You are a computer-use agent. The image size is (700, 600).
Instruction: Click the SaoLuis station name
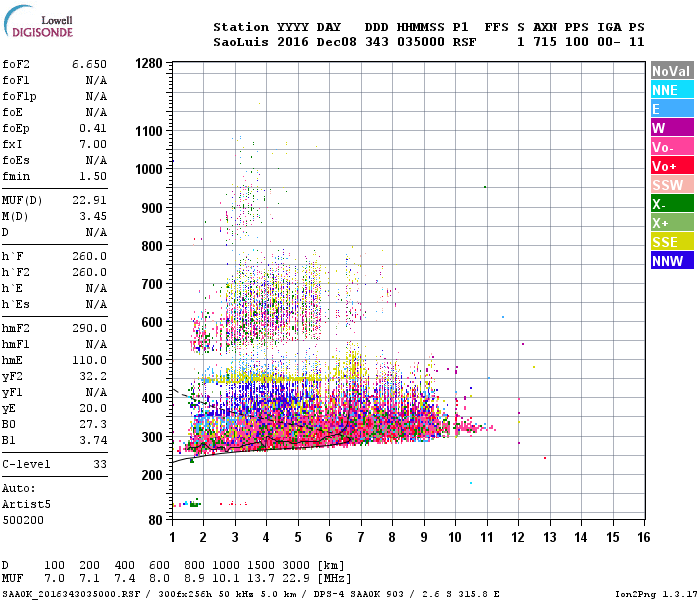pyautogui.click(x=241, y=42)
